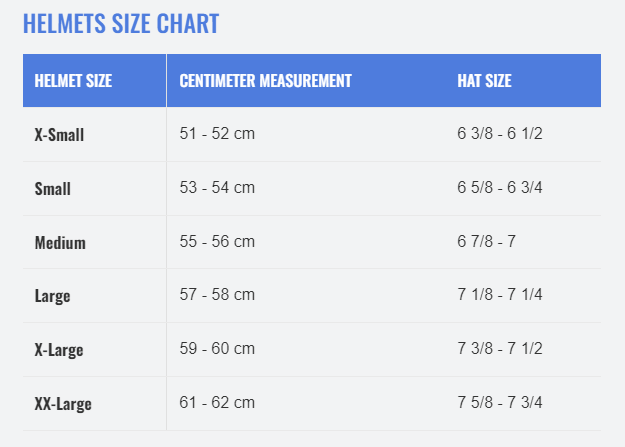Screen dimensions: 625x447
Task: Click the XX-Large size row label
Action: click(63, 404)
